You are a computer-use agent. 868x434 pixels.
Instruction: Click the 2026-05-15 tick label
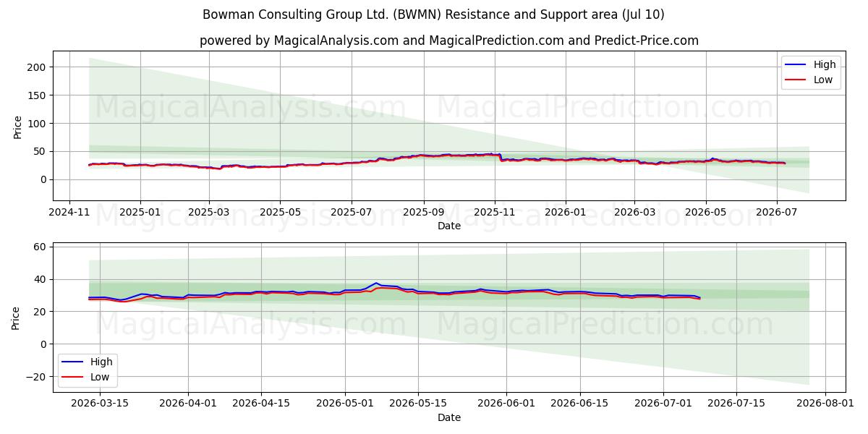pyautogui.click(x=418, y=404)
